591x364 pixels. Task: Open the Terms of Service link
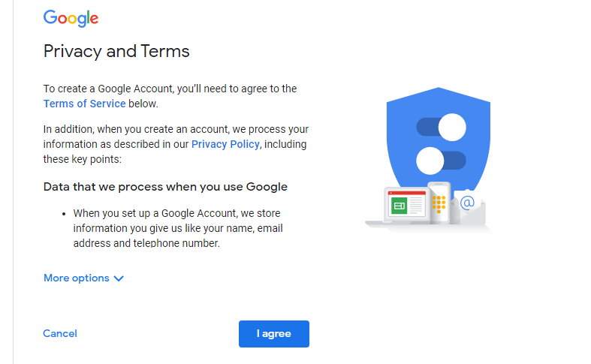click(84, 104)
